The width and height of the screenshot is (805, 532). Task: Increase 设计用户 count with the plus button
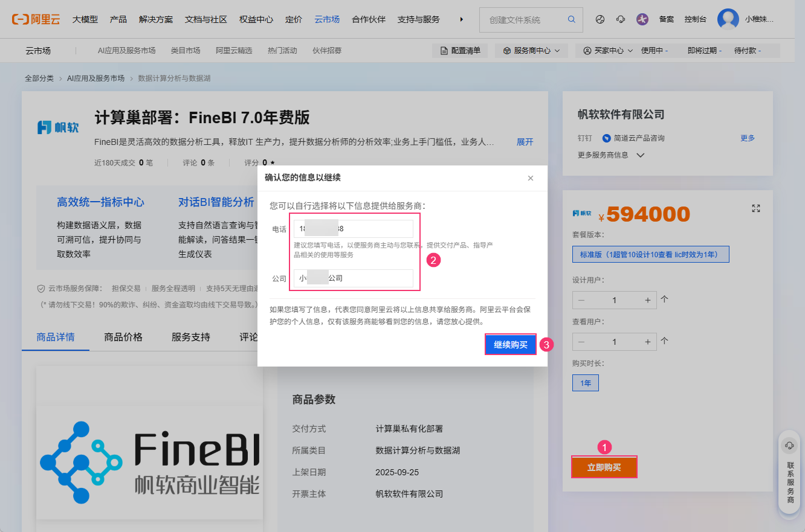point(648,300)
